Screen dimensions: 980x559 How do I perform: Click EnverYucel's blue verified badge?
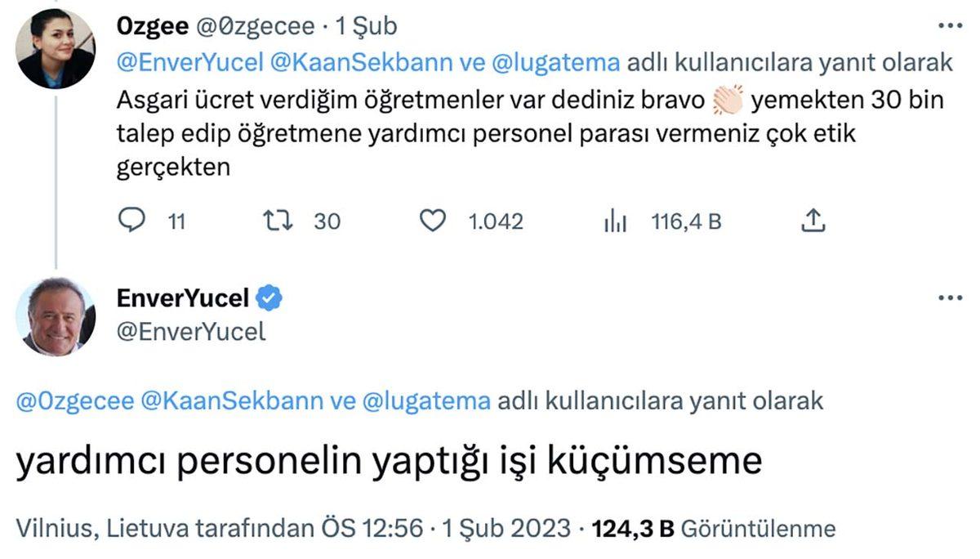pyautogui.click(x=268, y=297)
